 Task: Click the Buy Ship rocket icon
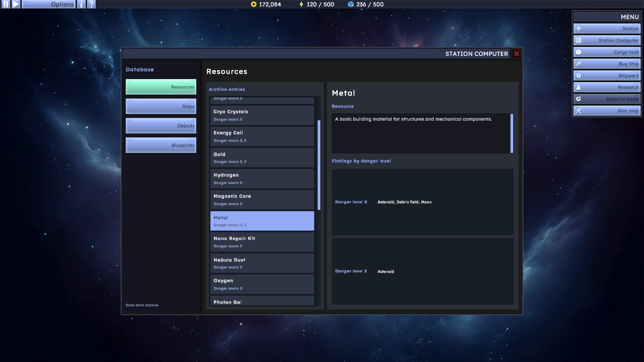(x=579, y=64)
